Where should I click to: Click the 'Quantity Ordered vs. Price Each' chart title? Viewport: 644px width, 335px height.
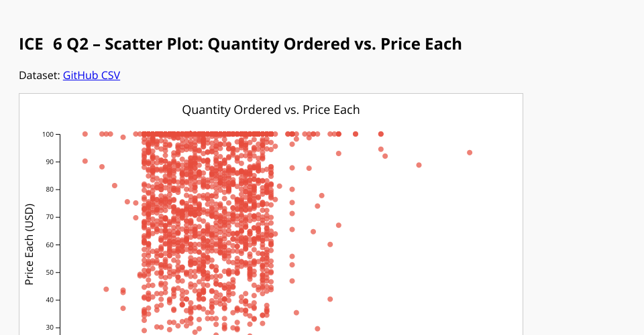(271, 109)
